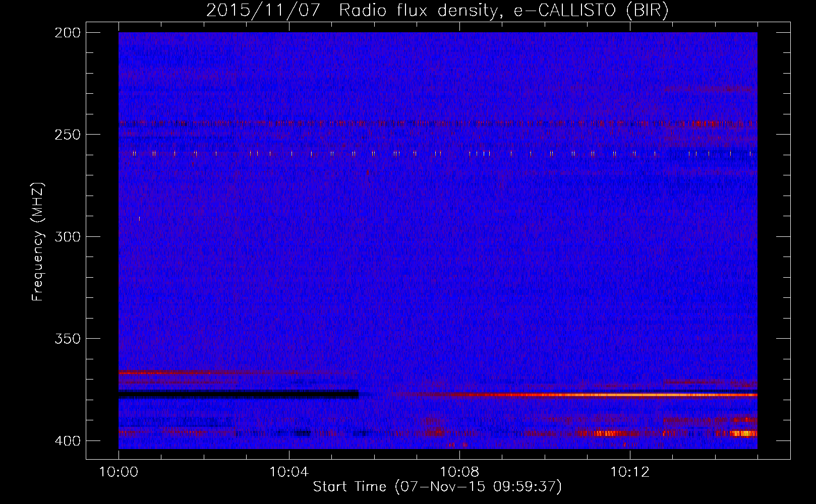Click the "10:00" time tick label
The height and width of the screenshot is (504, 816).
point(119,472)
